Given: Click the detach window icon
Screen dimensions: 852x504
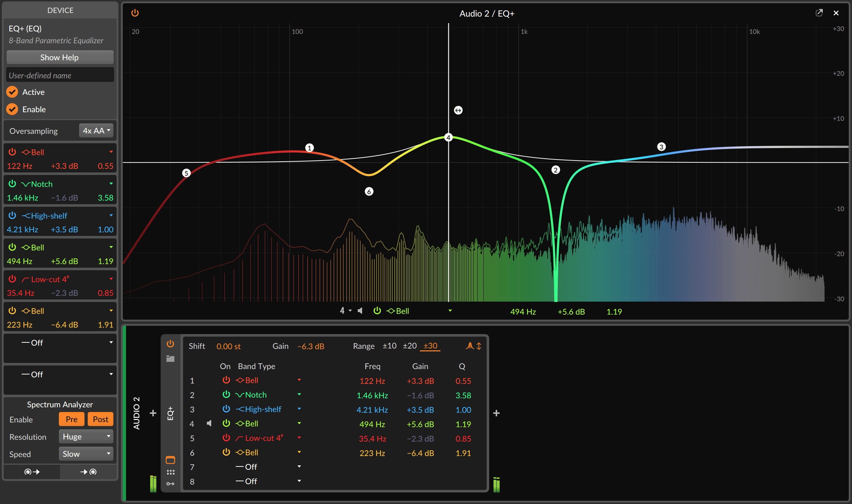Looking at the screenshot, I should pos(819,13).
